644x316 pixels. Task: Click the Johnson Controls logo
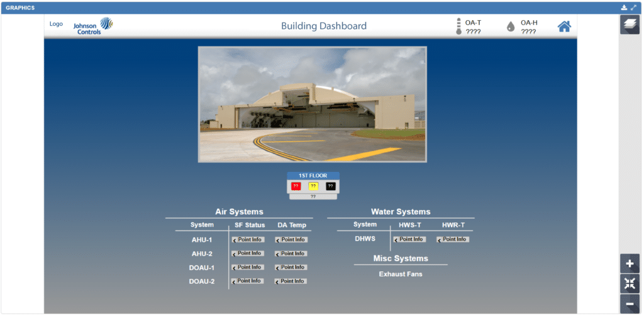(93, 25)
